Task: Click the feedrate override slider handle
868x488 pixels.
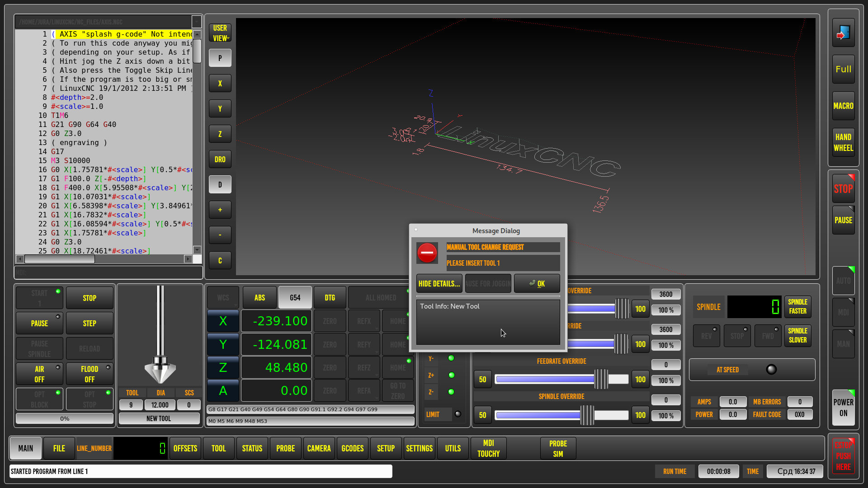Action: coord(601,379)
